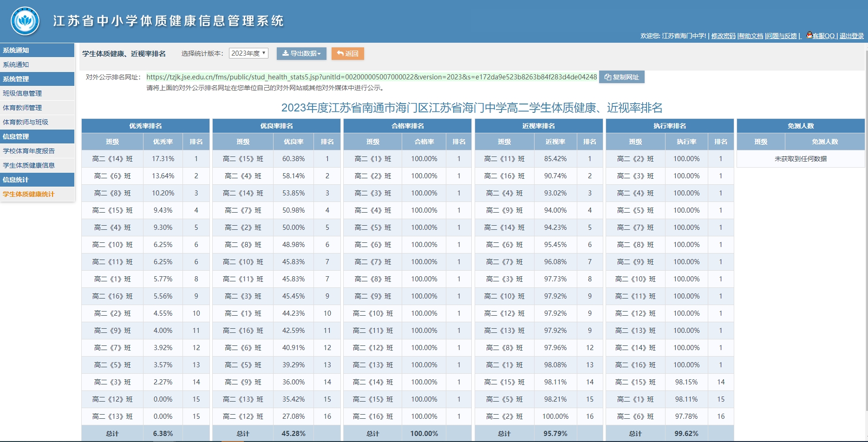Click the 优秀率排名 table header

pos(145,126)
